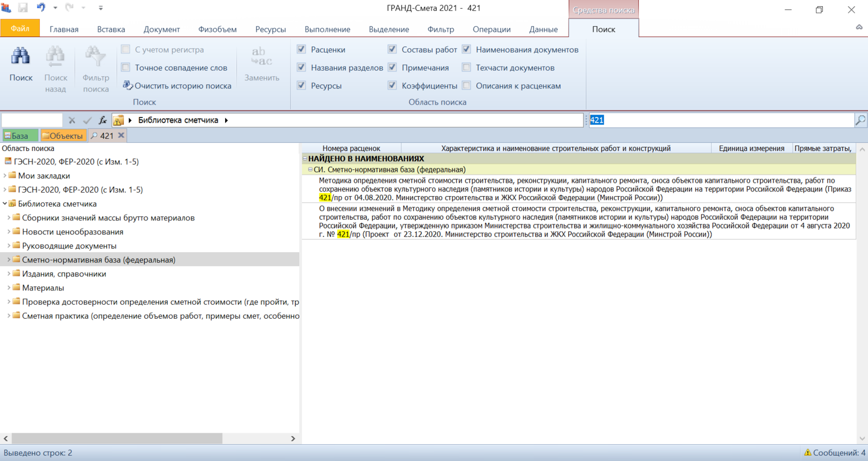Click the Redo arrow in the title bar
868x461 pixels.
(x=70, y=8)
